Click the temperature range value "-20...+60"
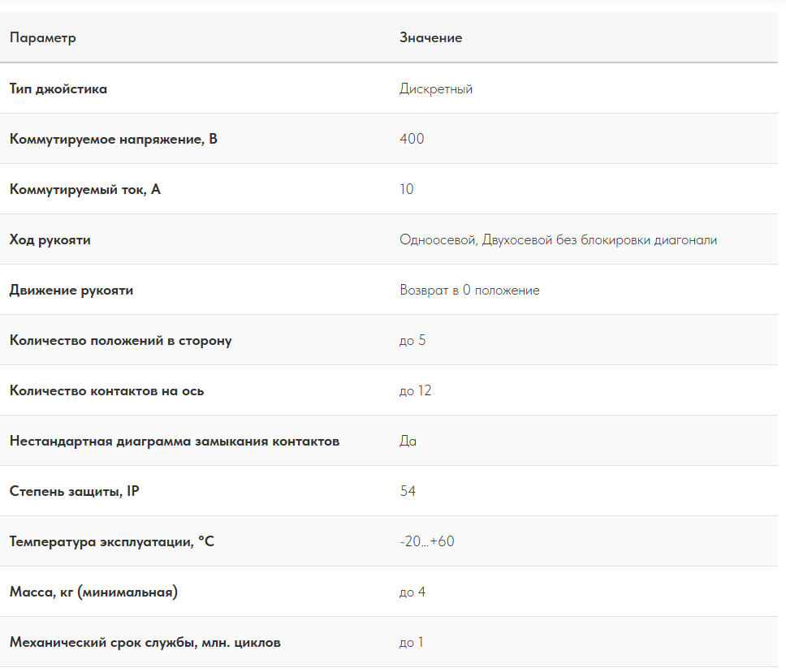 click(427, 542)
